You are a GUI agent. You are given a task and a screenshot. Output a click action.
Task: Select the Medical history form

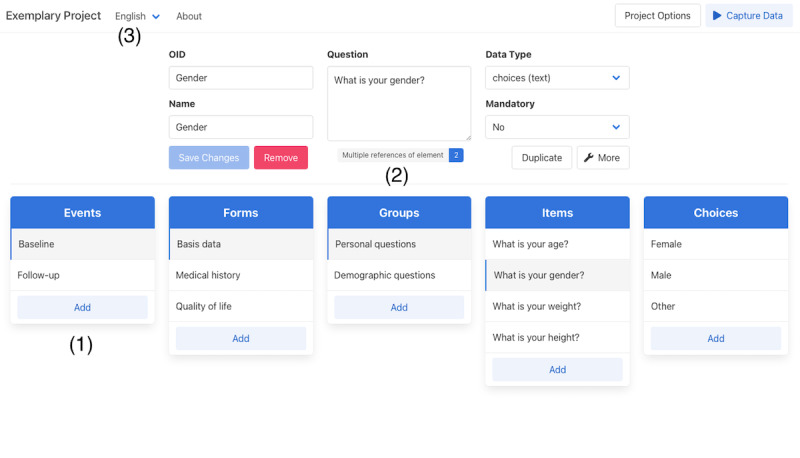click(241, 275)
